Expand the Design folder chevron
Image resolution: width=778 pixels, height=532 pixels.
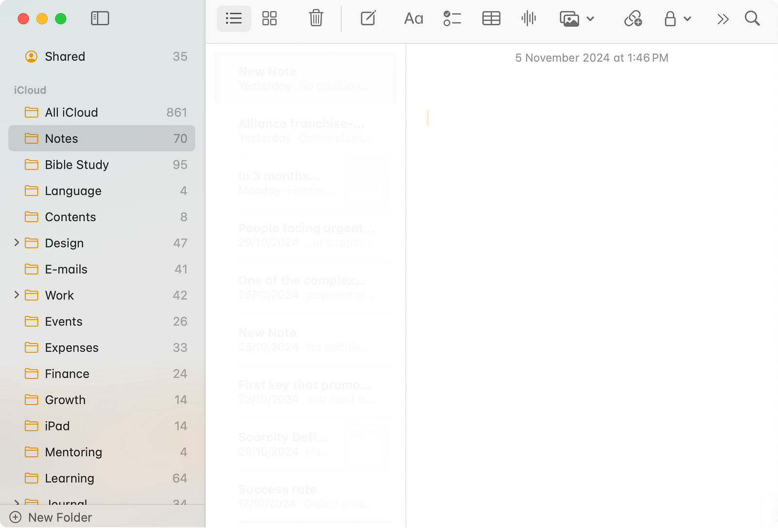click(17, 242)
